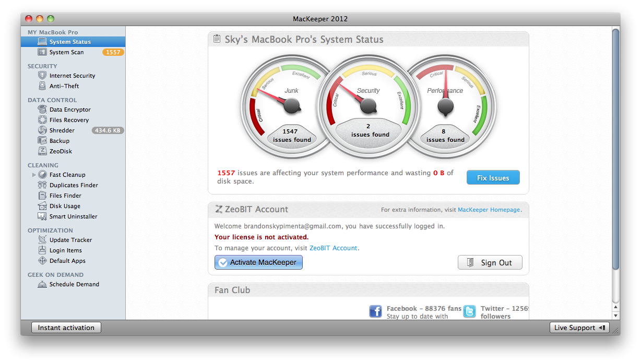Click the Schedule Demand bell icon
This screenshot has height=364, width=641.
point(42,284)
